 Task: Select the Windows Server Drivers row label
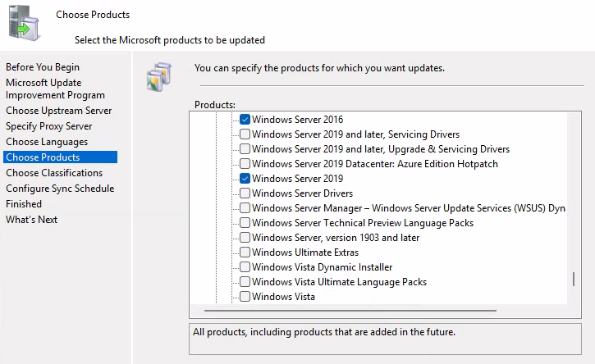[x=303, y=193]
